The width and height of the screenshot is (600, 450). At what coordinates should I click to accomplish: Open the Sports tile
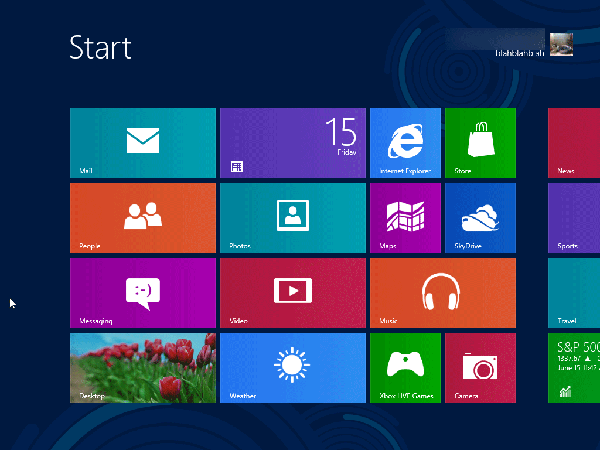(x=574, y=218)
